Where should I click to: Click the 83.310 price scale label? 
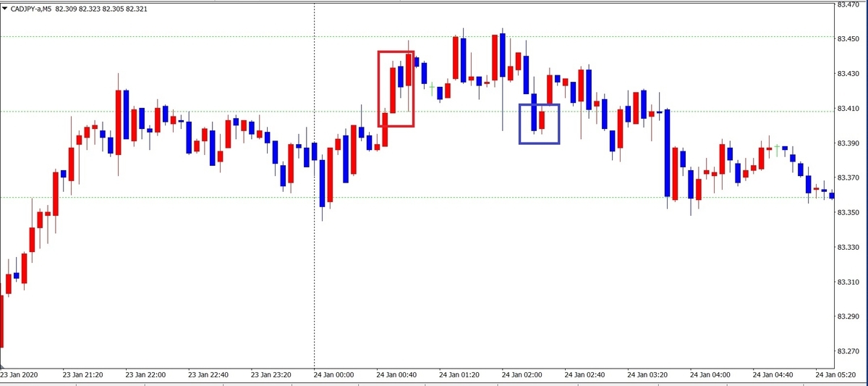click(848, 282)
